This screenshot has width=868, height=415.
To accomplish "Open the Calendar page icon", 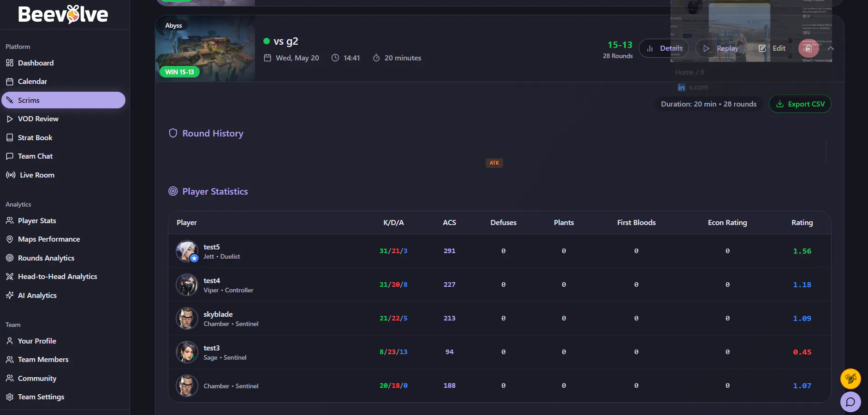I will click(10, 82).
